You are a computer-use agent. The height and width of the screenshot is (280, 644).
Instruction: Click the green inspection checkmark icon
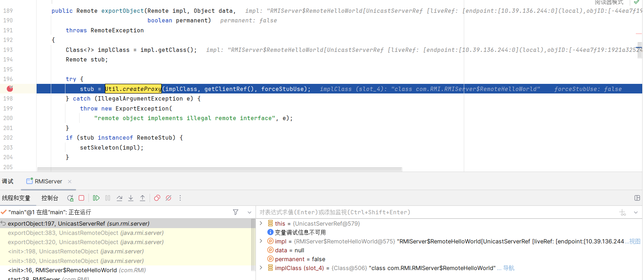tap(636, 2)
